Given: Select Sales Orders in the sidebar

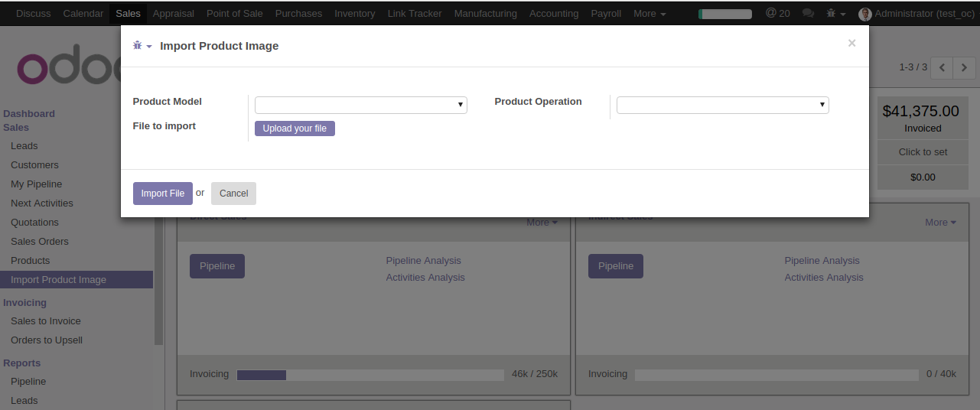Looking at the screenshot, I should [x=40, y=242].
